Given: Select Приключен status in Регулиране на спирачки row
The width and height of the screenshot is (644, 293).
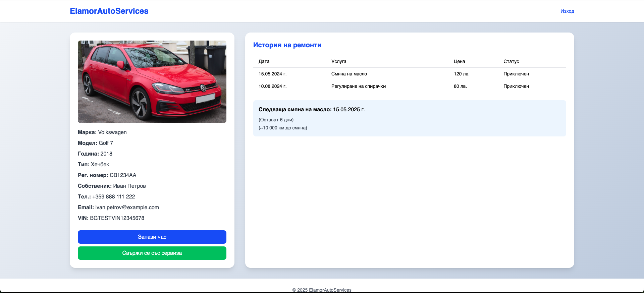Looking at the screenshot, I should click(516, 86).
